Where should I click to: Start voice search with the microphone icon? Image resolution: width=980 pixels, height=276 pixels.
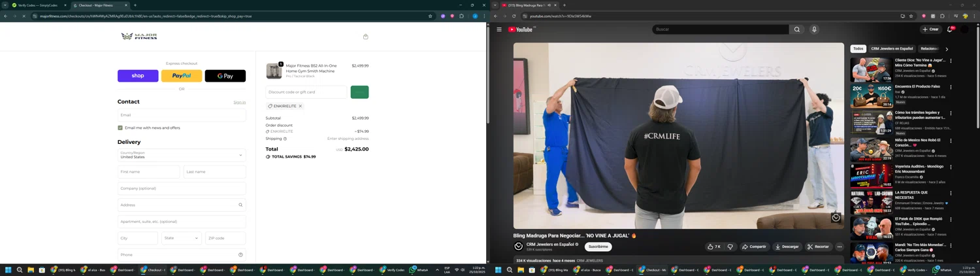(814, 29)
